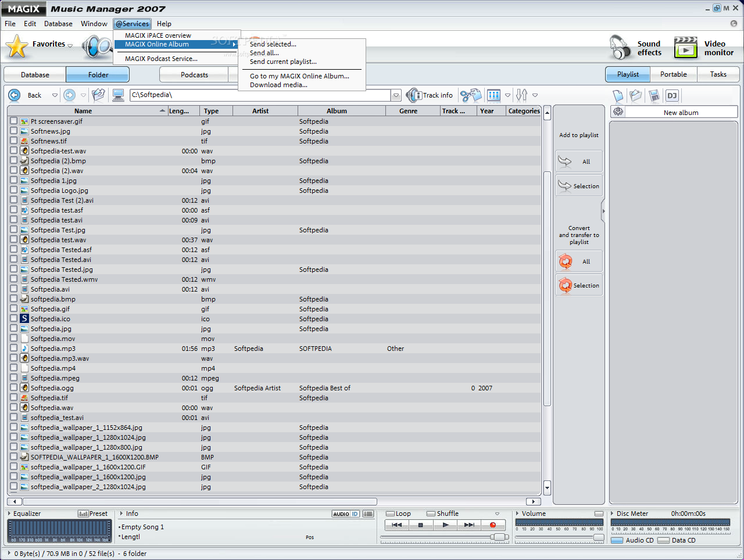Convert and transfer All to playlist
Viewport: 744px width, 560px height.
point(579,261)
